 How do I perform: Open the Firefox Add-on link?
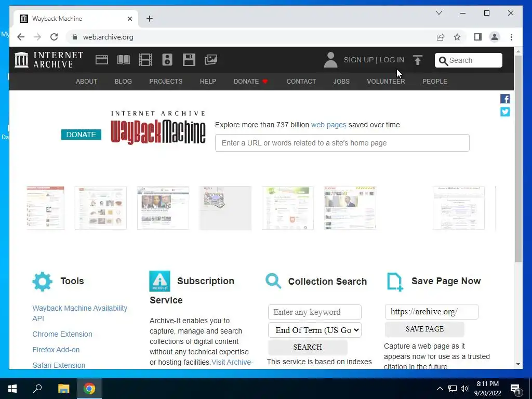click(x=56, y=350)
